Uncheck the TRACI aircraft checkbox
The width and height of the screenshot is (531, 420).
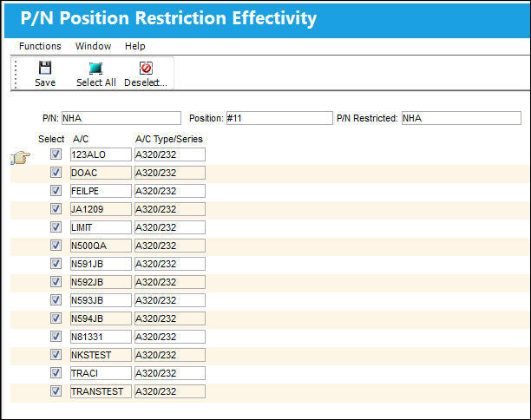(56, 373)
